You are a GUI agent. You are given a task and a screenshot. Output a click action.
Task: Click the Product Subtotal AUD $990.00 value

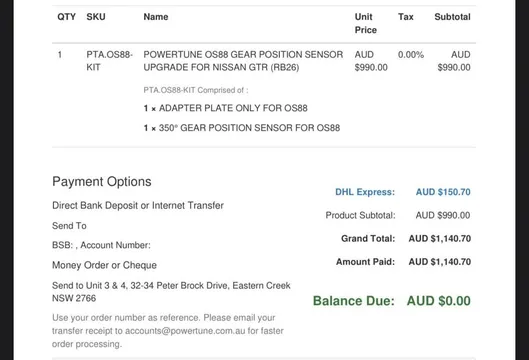tap(443, 215)
